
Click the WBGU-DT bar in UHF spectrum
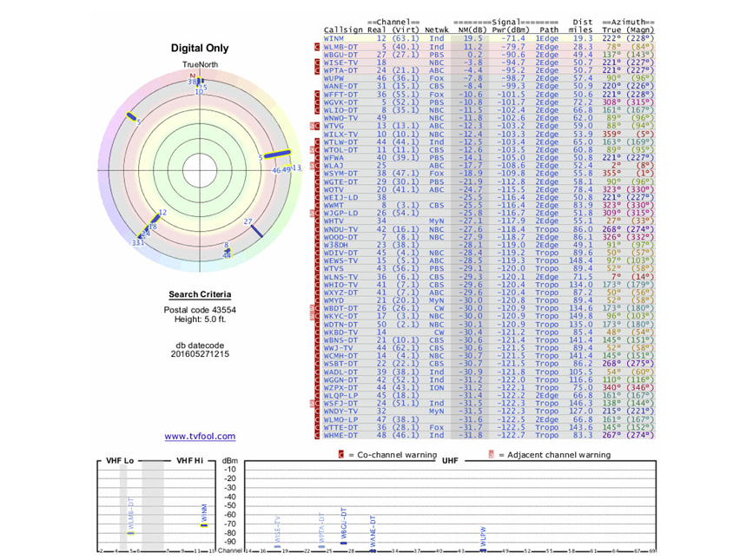[344, 543]
